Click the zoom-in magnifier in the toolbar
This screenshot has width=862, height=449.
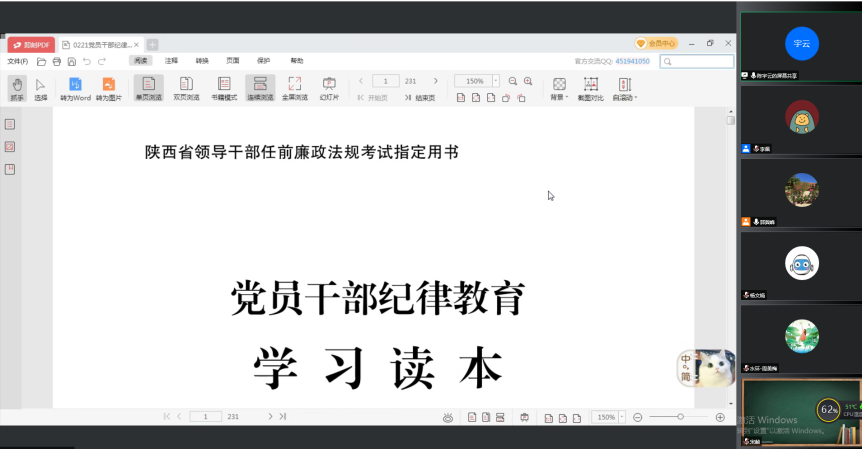pyautogui.click(x=527, y=81)
